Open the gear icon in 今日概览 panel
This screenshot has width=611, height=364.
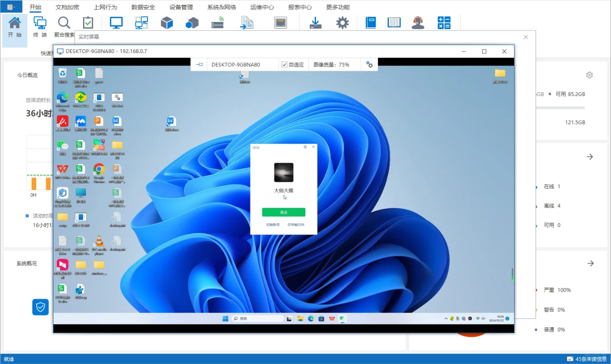point(590,75)
